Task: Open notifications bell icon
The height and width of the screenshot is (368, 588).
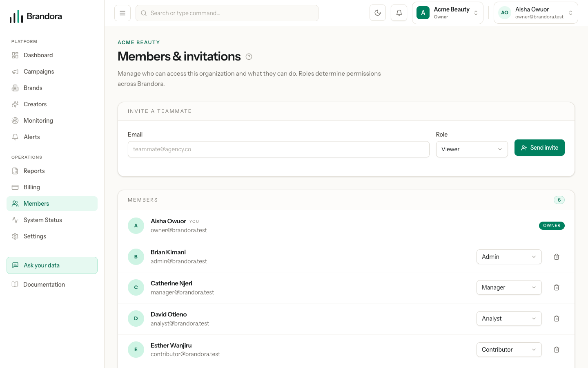Action: (x=399, y=13)
